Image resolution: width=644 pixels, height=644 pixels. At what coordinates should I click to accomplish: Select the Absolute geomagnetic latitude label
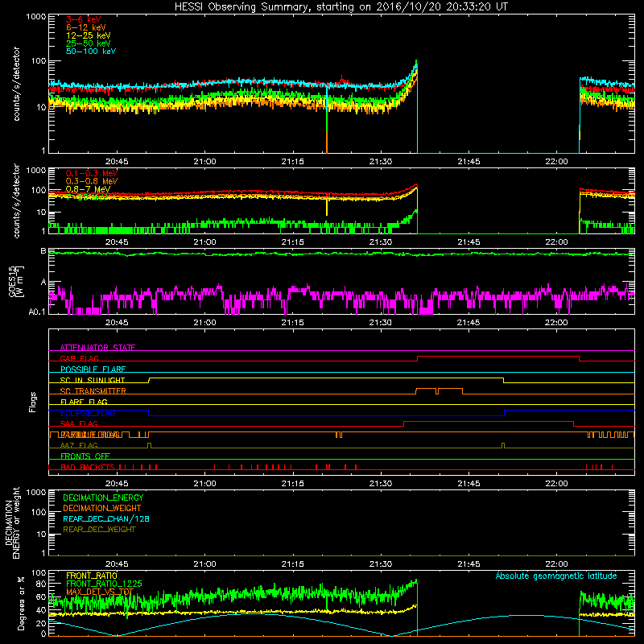pos(556,576)
